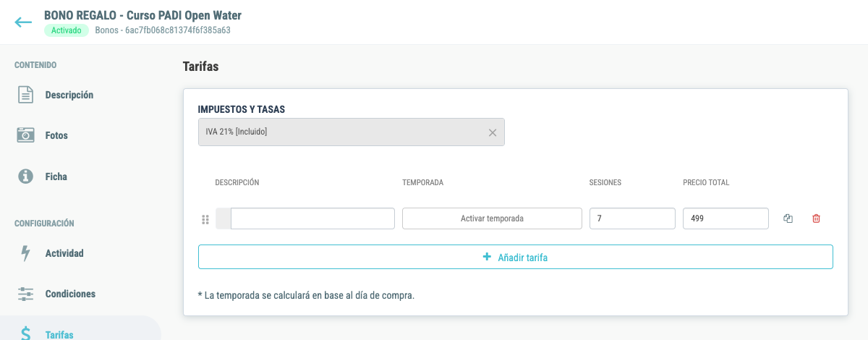Open the Actividad section
Viewport: 868px width, 340px height.
click(x=64, y=253)
